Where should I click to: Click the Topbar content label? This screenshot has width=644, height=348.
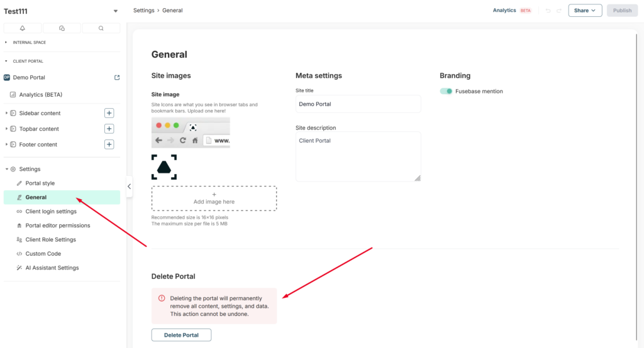click(x=39, y=128)
